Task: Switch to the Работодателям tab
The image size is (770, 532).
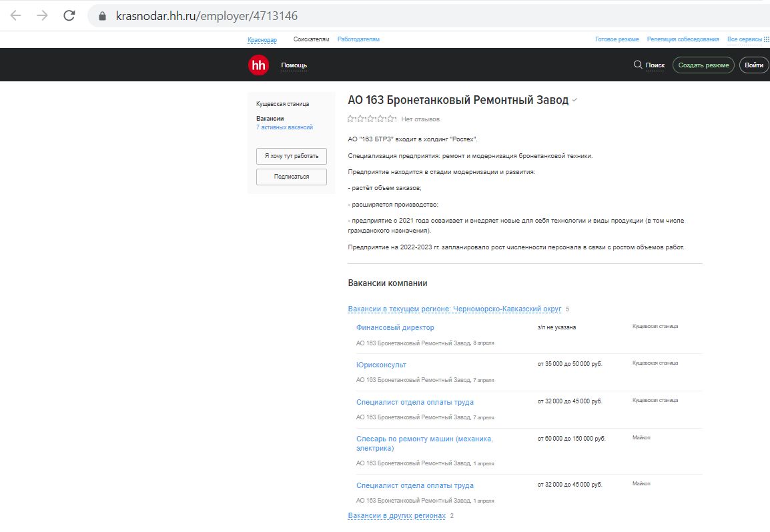Action: point(358,39)
